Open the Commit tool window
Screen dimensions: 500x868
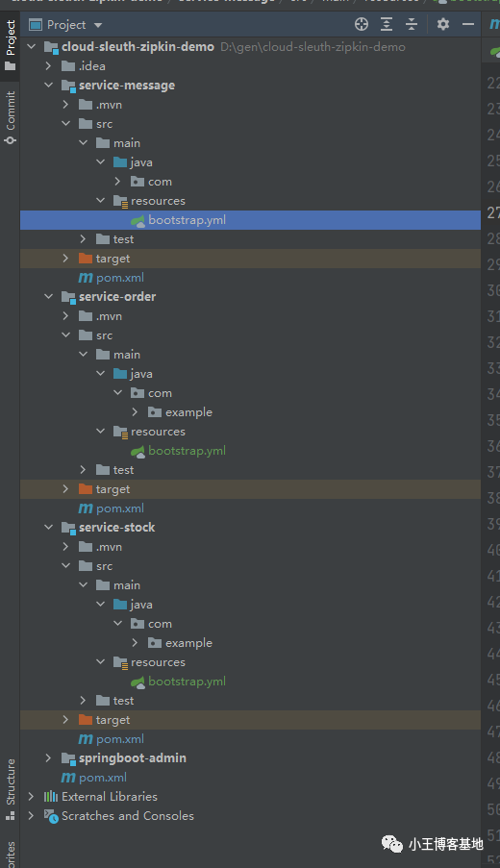tap(10, 118)
